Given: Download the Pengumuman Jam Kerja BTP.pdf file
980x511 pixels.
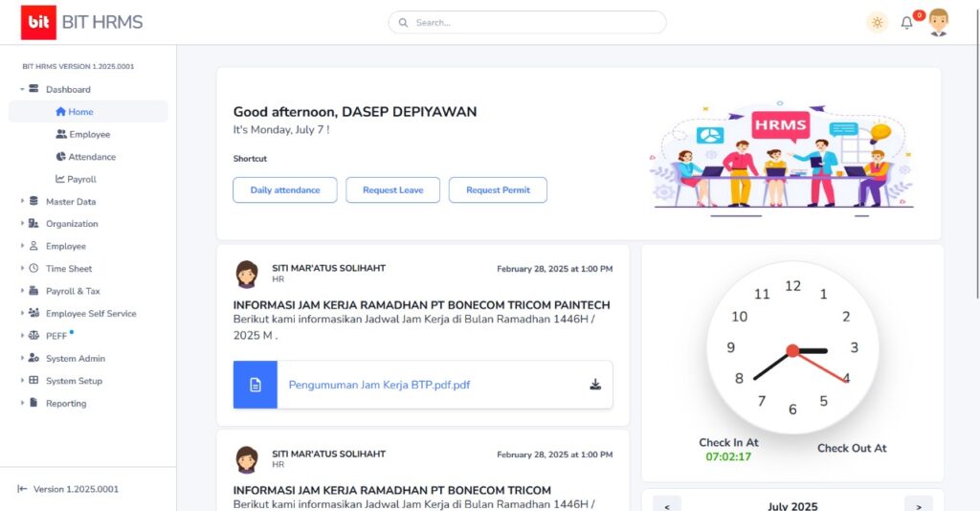Looking at the screenshot, I should pos(595,385).
